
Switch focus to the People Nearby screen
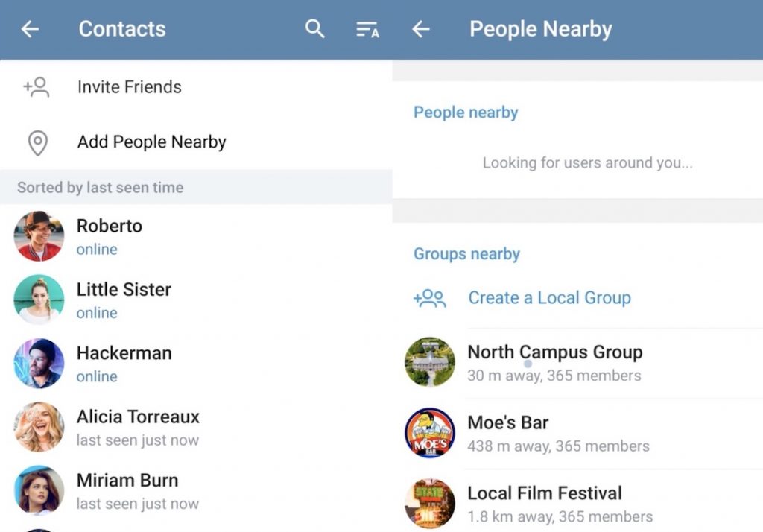[x=540, y=29]
